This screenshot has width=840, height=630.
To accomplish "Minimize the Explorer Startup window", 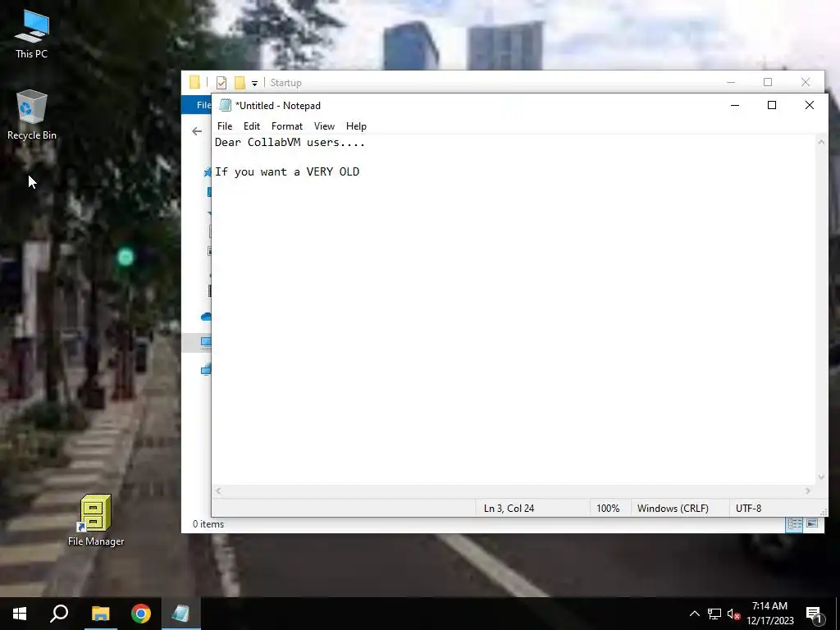I will pos(731,83).
